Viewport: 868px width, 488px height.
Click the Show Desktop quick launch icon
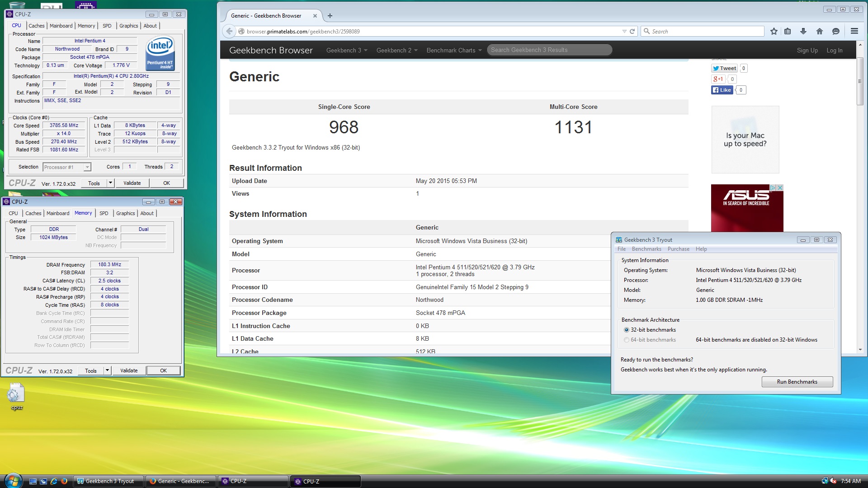click(33, 481)
